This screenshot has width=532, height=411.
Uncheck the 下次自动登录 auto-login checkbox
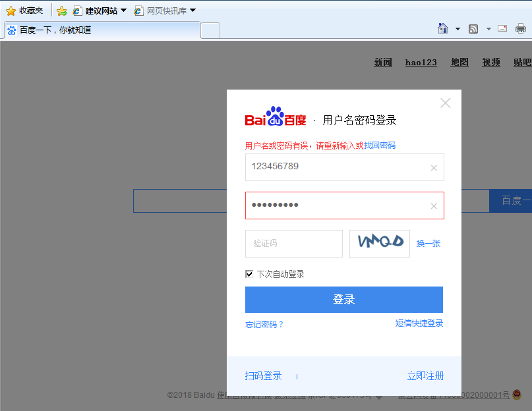pyautogui.click(x=249, y=274)
